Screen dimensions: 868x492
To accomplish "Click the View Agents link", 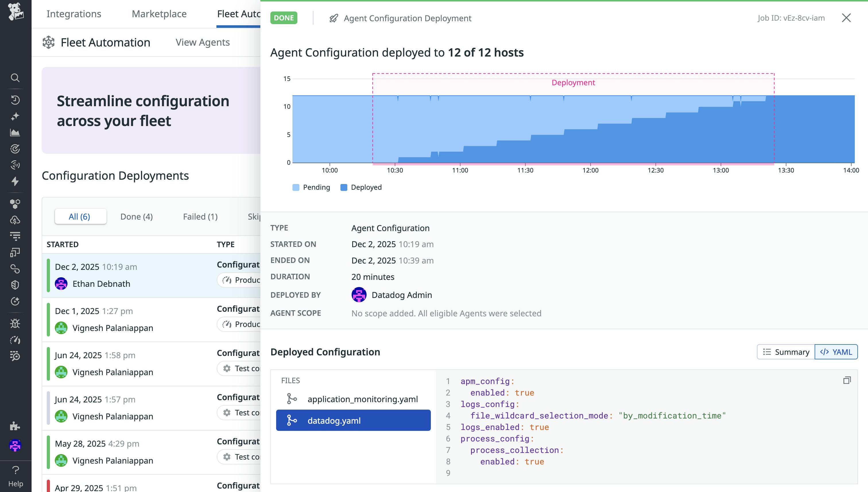I will click(202, 42).
